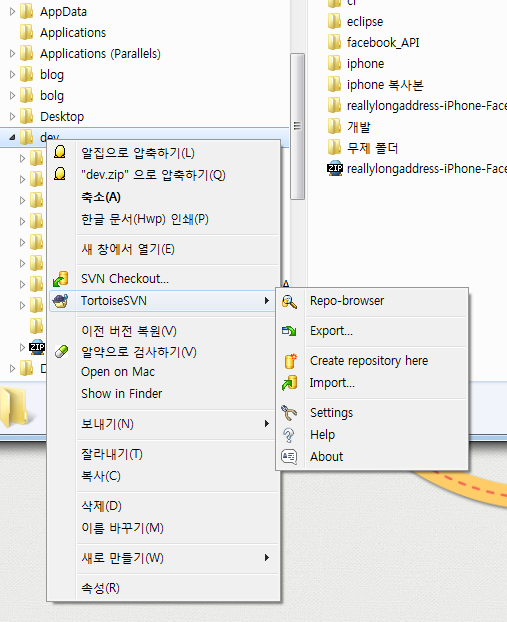Collapse the dev tree node
The image size is (507, 622).
(12, 138)
